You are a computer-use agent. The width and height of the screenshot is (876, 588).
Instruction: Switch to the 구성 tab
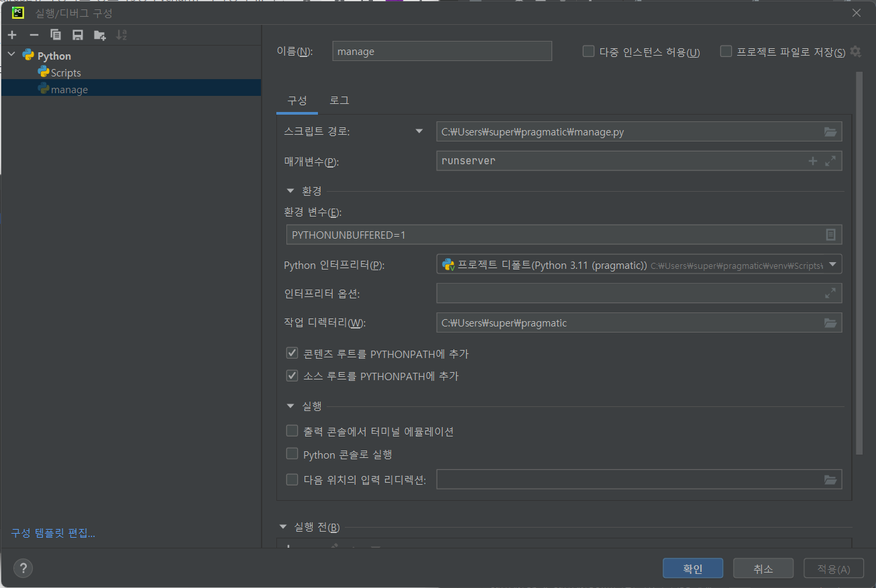(x=297, y=101)
